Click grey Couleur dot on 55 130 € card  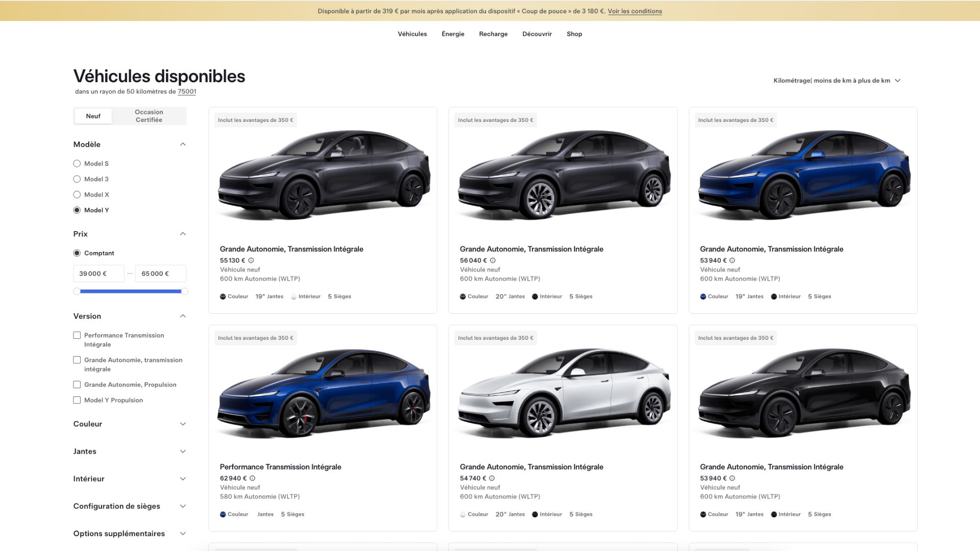[x=223, y=296]
